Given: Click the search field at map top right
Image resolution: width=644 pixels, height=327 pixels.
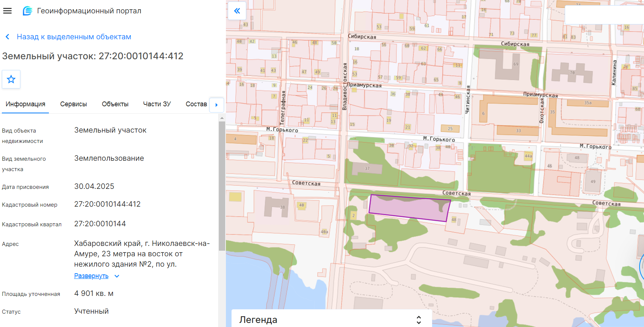Looking at the screenshot, I should click(x=604, y=15).
